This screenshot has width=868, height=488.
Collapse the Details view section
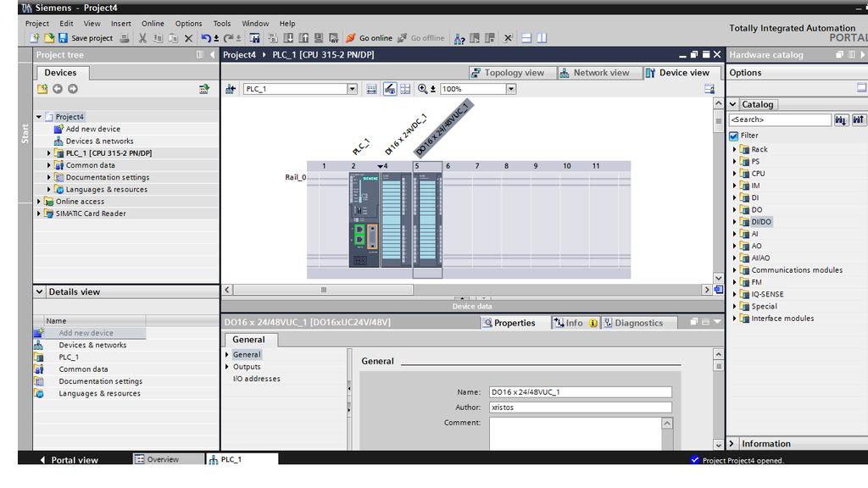pos(39,291)
